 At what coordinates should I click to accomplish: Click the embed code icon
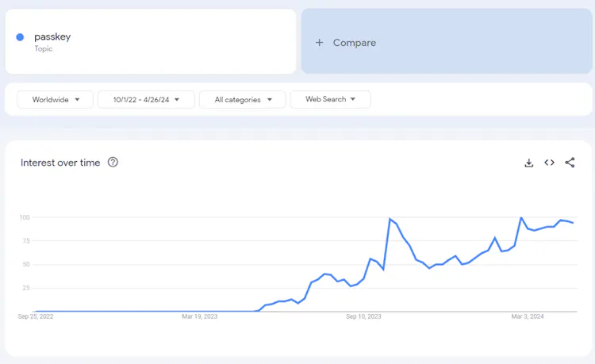[549, 163]
